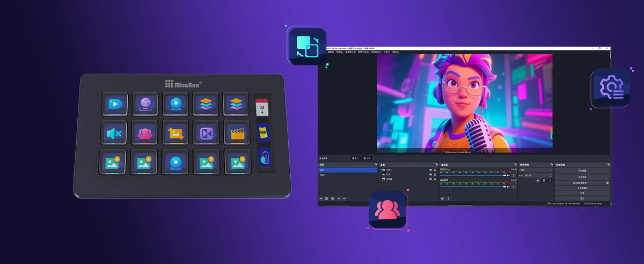Click the floating pink people tile
The image size is (644, 264).
click(387, 210)
